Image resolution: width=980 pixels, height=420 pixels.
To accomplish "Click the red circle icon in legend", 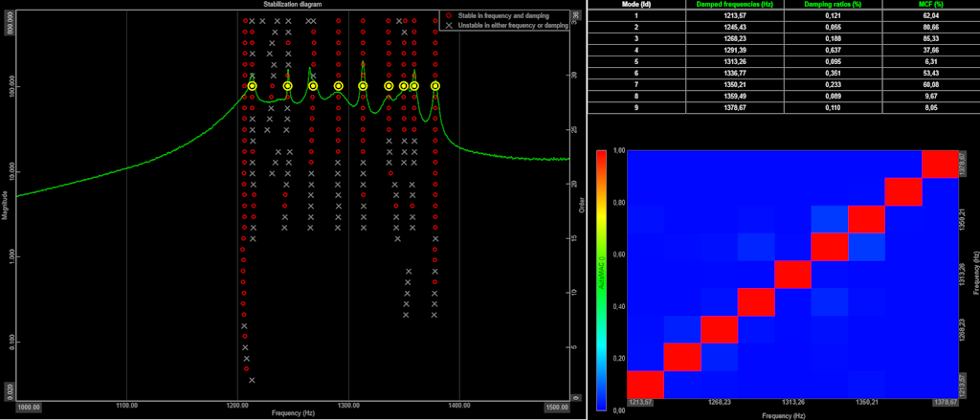I will tap(449, 14).
